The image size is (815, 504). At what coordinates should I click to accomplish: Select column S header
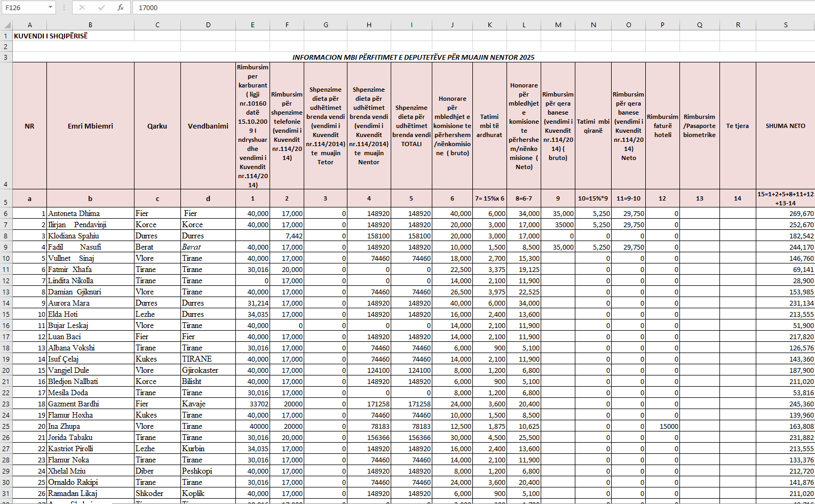tap(785, 25)
